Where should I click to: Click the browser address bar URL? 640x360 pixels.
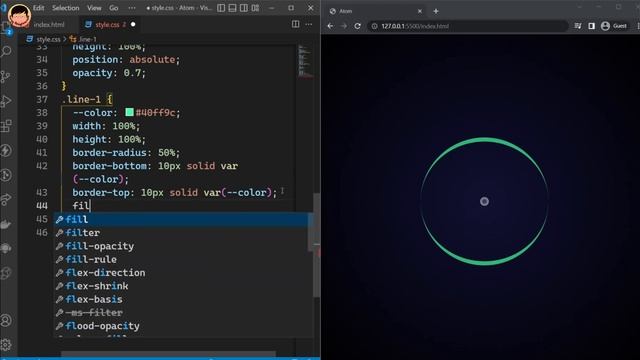(415, 26)
